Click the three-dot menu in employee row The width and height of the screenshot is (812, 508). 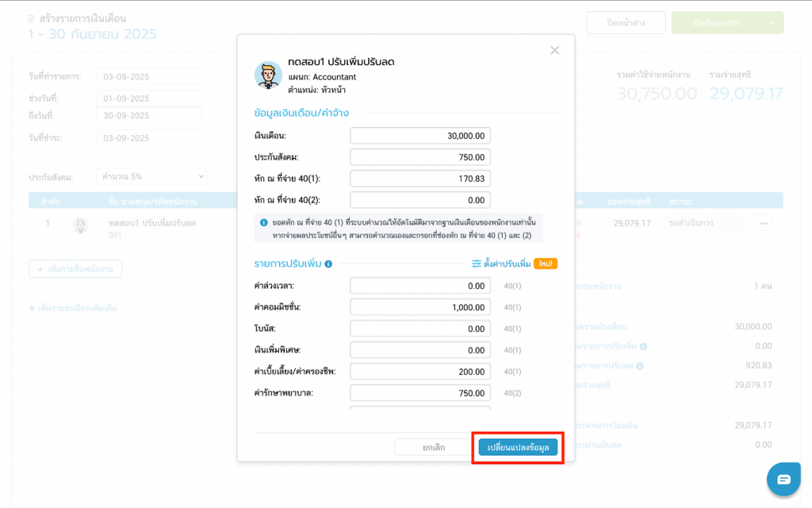click(x=763, y=224)
